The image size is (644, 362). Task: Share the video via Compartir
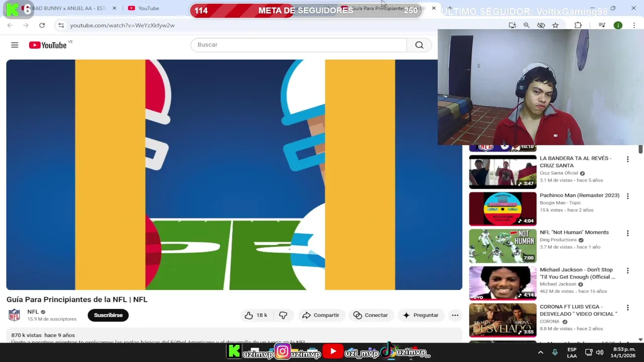point(320,315)
